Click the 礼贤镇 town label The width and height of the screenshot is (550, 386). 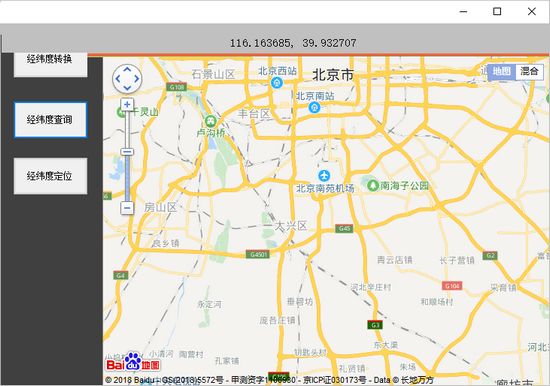pos(352,369)
